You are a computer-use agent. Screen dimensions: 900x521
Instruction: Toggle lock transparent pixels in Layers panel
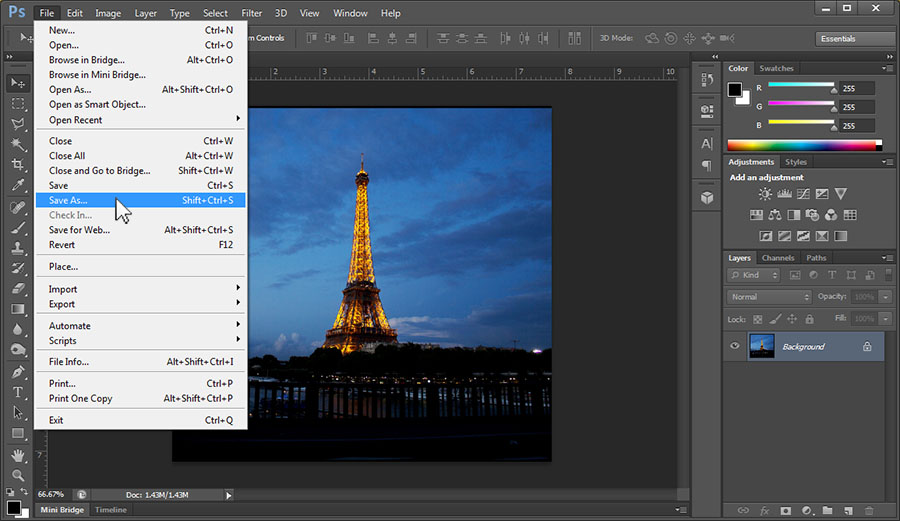click(757, 319)
